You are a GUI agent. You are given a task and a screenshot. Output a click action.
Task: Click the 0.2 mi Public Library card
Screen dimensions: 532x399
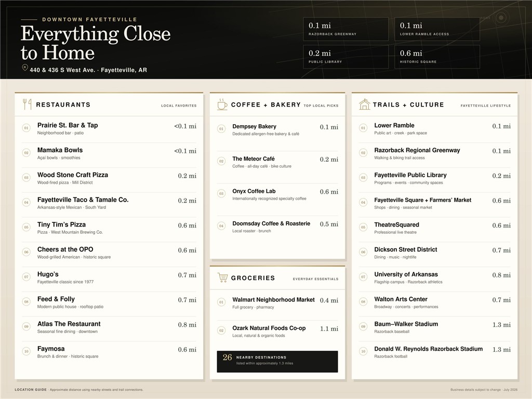pyautogui.click(x=345, y=57)
